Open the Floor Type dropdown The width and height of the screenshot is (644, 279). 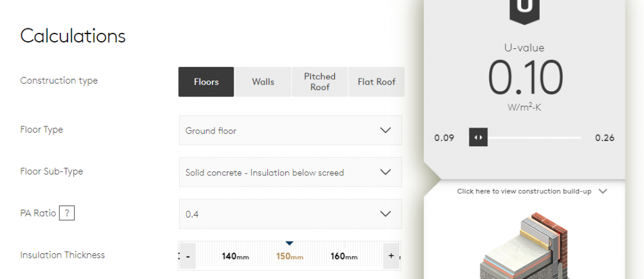coord(290,130)
